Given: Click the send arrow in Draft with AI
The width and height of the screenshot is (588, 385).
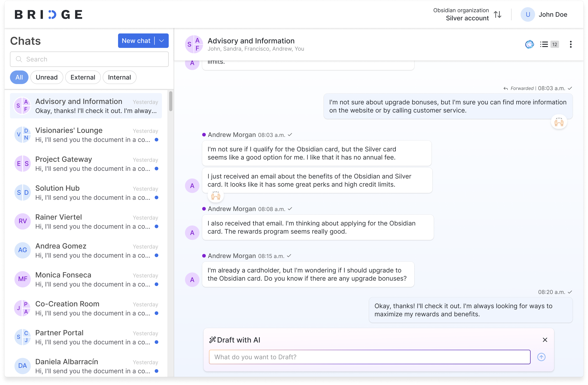Looking at the screenshot, I should pos(541,357).
